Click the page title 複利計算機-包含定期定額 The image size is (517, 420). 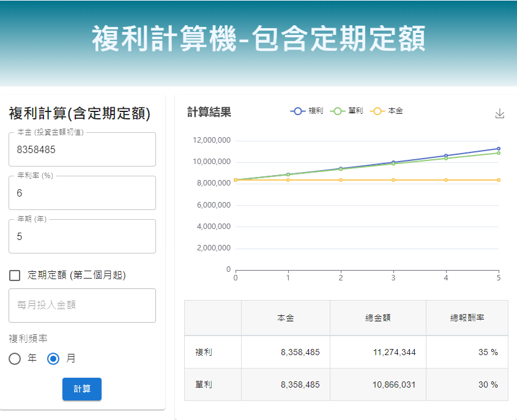click(258, 40)
